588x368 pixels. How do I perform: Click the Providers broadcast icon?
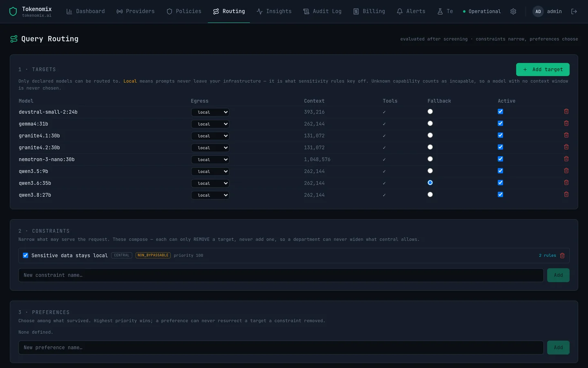coord(120,11)
